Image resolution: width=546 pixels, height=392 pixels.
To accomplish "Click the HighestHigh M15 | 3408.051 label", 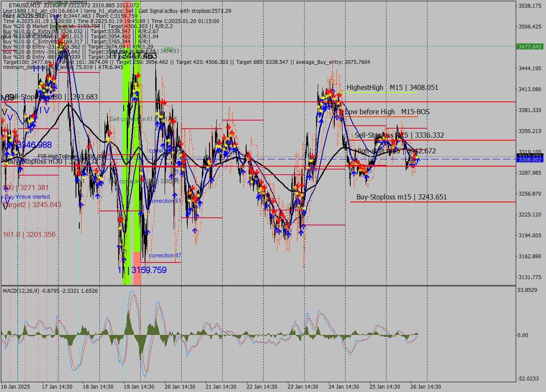I will point(392,87).
